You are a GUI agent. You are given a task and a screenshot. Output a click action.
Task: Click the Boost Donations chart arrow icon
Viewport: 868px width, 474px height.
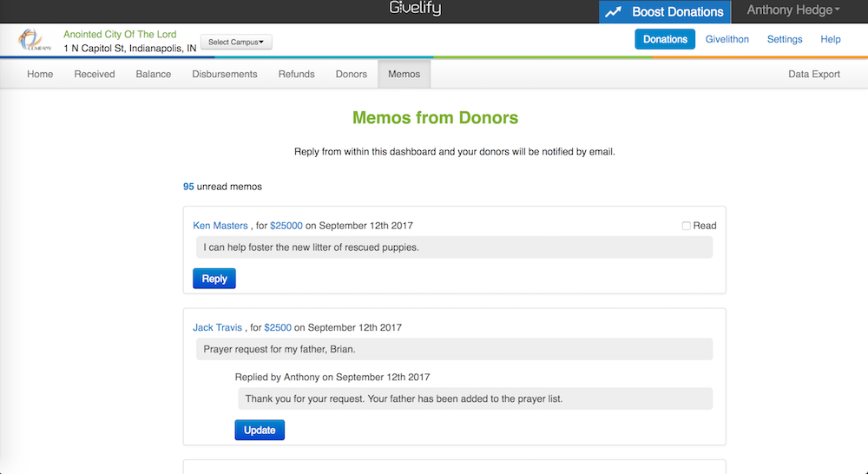click(614, 12)
